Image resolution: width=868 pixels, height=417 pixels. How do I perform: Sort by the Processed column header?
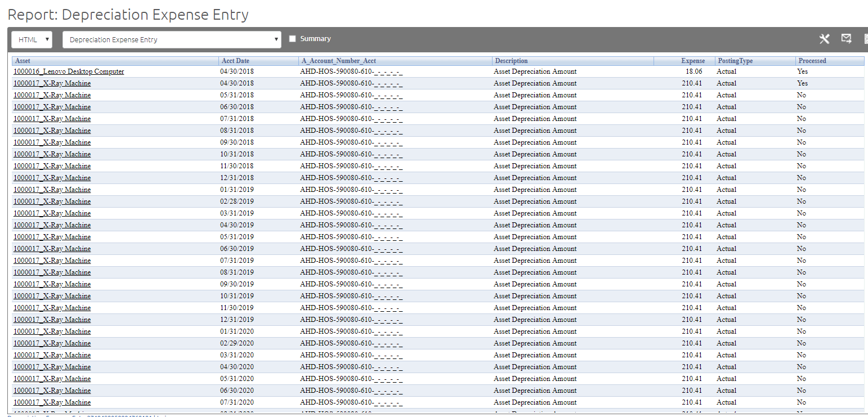coord(812,61)
